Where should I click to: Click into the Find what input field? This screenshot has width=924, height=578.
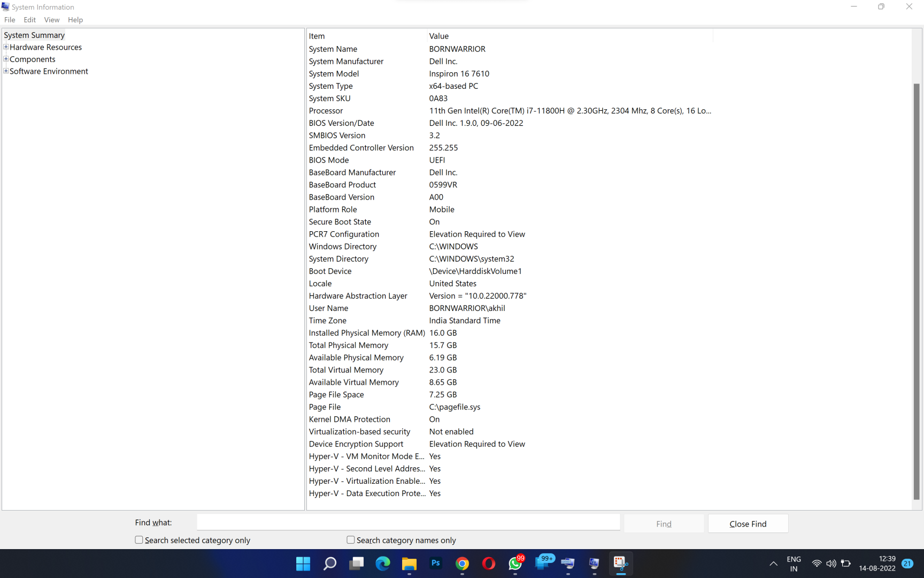[409, 522]
